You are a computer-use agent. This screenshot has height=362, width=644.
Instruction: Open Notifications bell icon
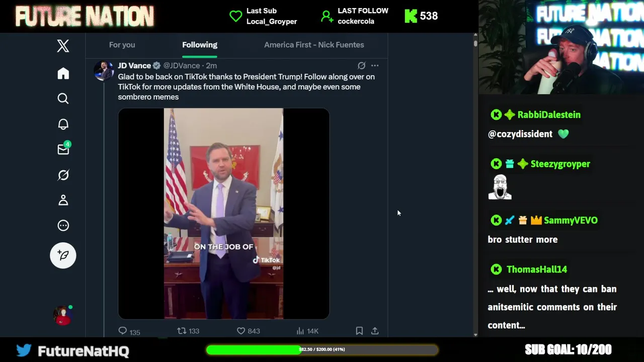63,124
